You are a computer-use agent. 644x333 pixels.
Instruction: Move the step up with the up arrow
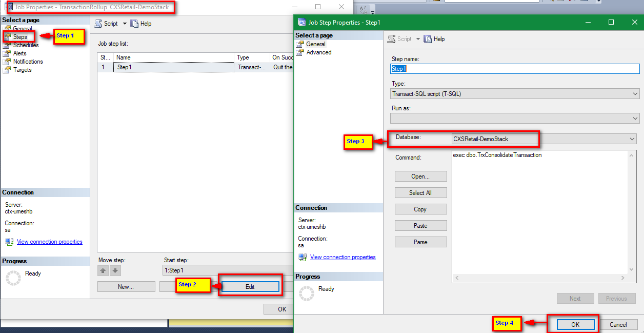click(x=103, y=270)
